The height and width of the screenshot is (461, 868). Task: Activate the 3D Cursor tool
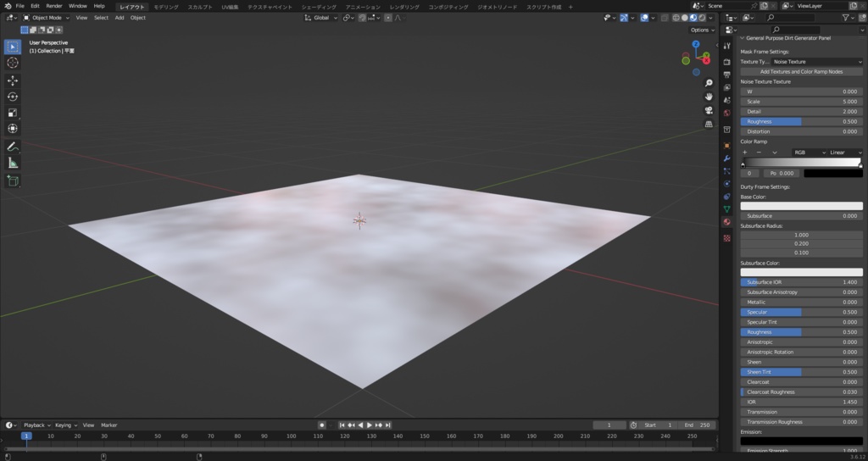[x=13, y=63]
